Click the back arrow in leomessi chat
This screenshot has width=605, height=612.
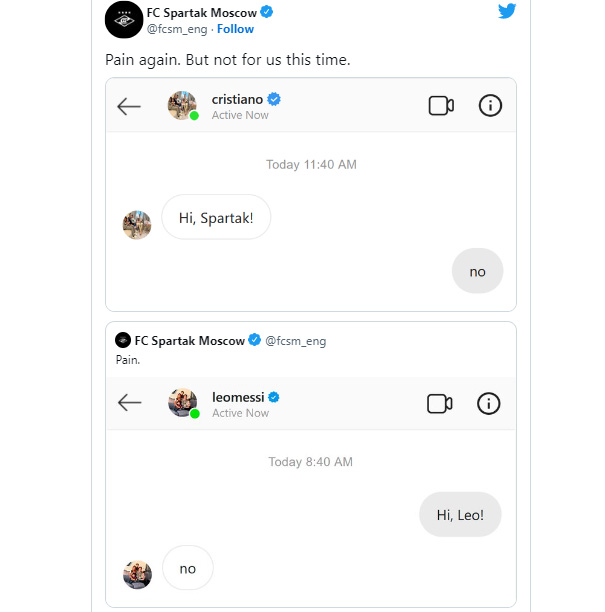[x=129, y=402]
